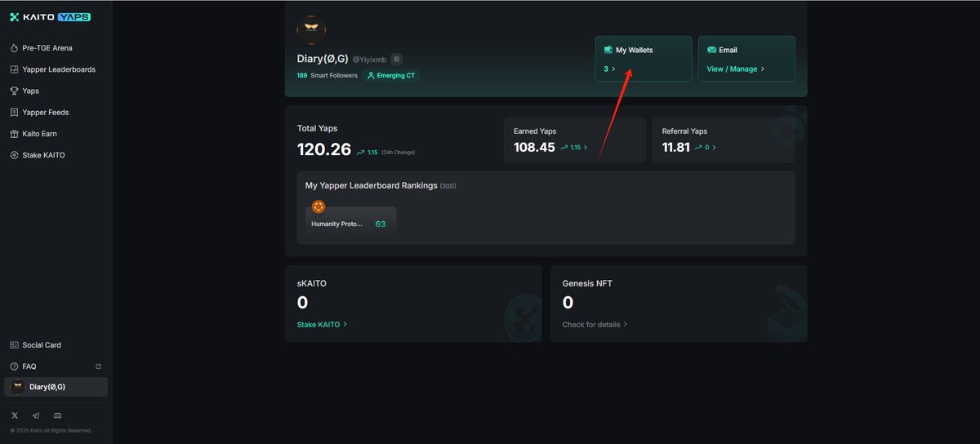Click the Kaito Yaps logo

pos(50,16)
